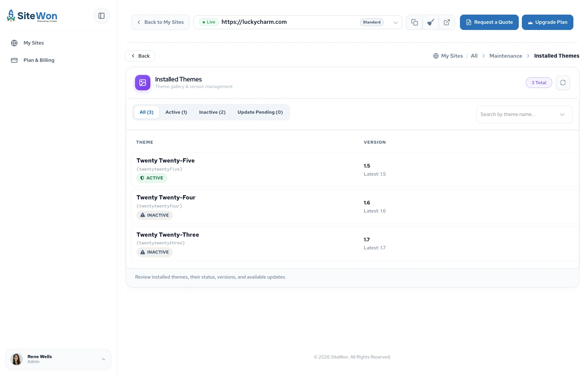Follow the All breadcrumb link
Screen dimensions: 588x375
[x=474, y=56]
